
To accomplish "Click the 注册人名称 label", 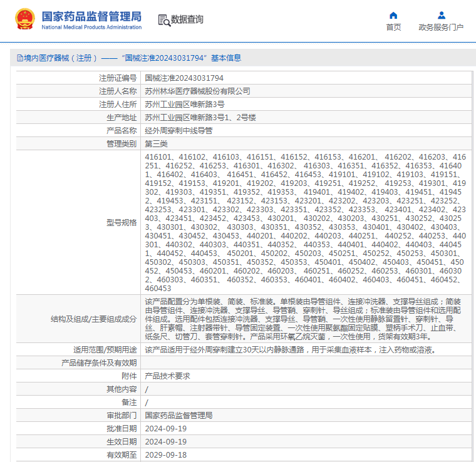I will tap(118, 91).
